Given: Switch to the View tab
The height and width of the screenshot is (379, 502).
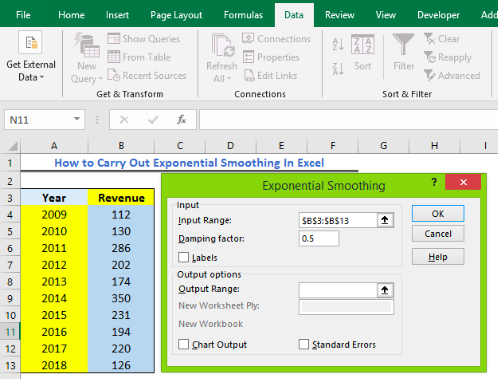Looking at the screenshot, I should pos(386,15).
